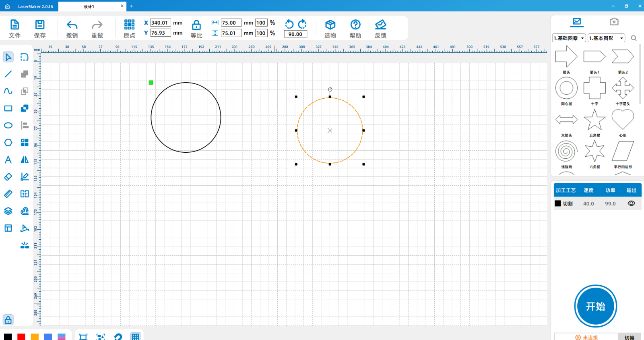Switch to the 设计1 tab
Image resolution: width=644 pixels, height=340 pixels.
(x=89, y=6)
